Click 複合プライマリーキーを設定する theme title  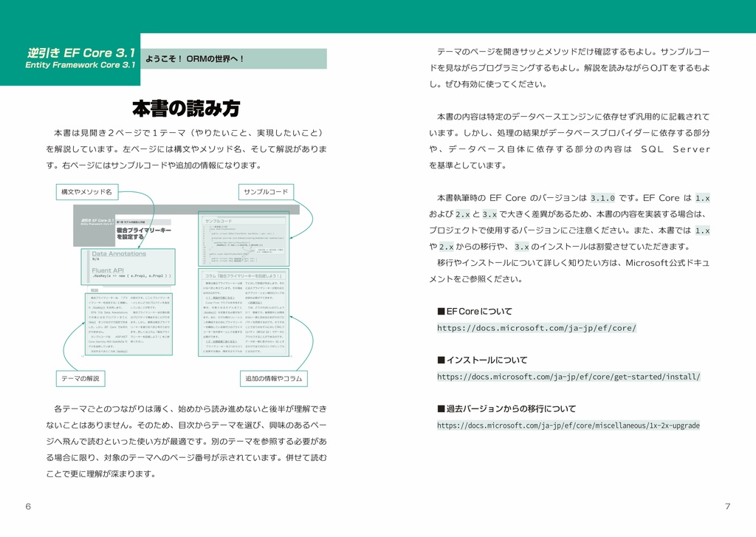click(x=143, y=232)
